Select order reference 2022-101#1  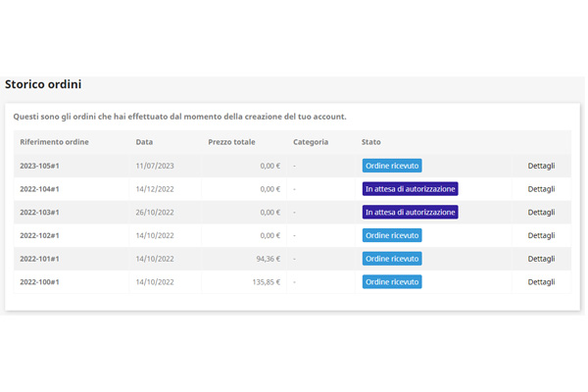39,259
